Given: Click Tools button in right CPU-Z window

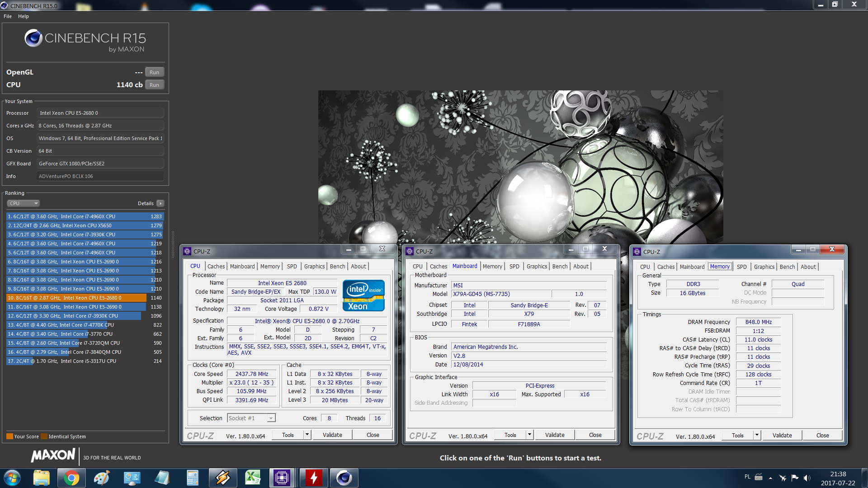Looking at the screenshot, I should point(738,435).
